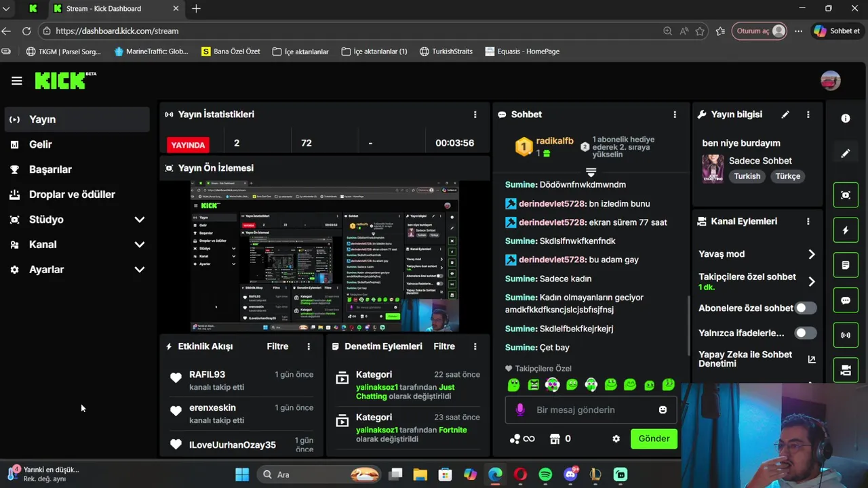
Task: Click the Turkish tag in Yayın bilgisi
Action: [747, 176]
